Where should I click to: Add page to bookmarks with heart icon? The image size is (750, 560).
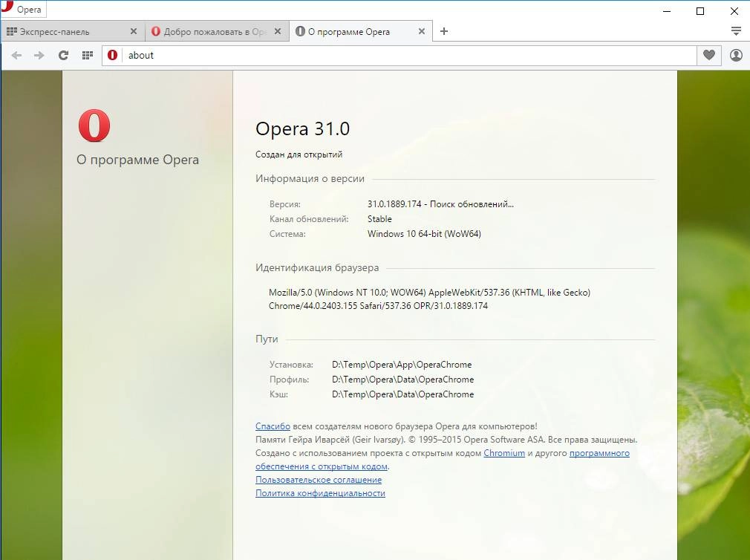709,56
